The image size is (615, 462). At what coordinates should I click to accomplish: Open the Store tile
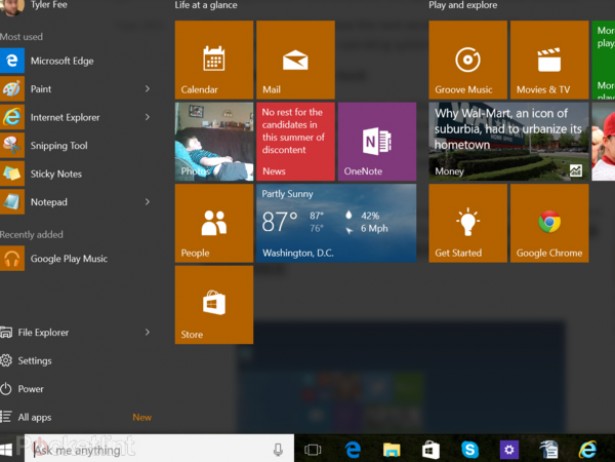[214, 305]
